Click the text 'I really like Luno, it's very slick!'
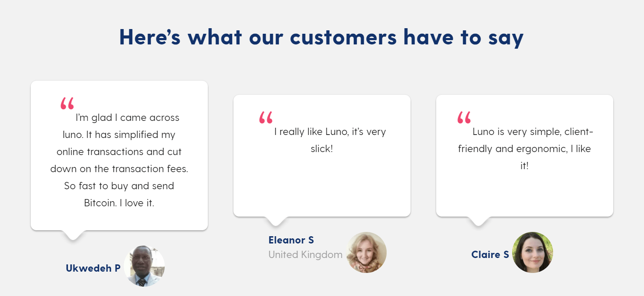The width and height of the screenshot is (644, 296). (330, 140)
